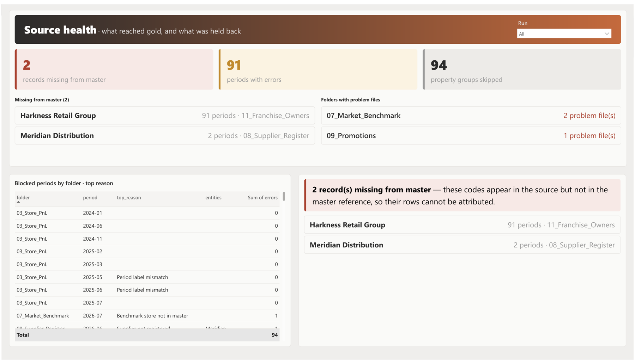Select the periods with errors card
The image size is (635, 364).
point(318,69)
